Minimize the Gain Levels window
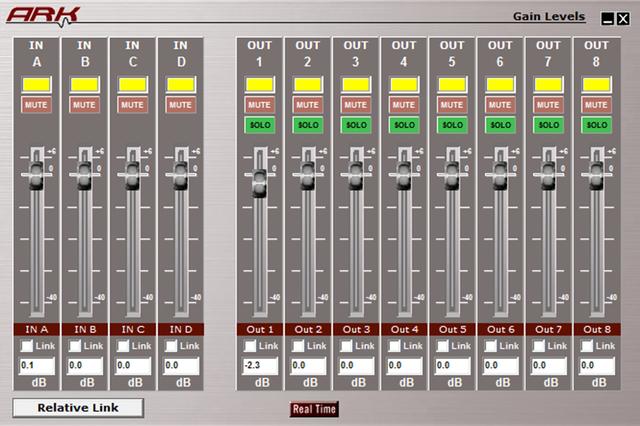Viewport: 640px width, 426px height. [x=607, y=18]
